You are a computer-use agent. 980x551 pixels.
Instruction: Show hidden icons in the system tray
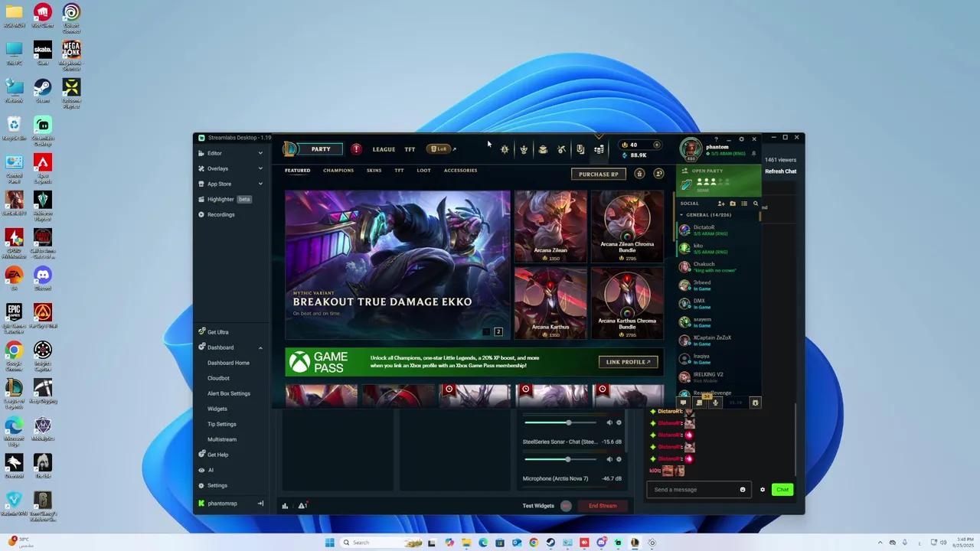(x=880, y=543)
